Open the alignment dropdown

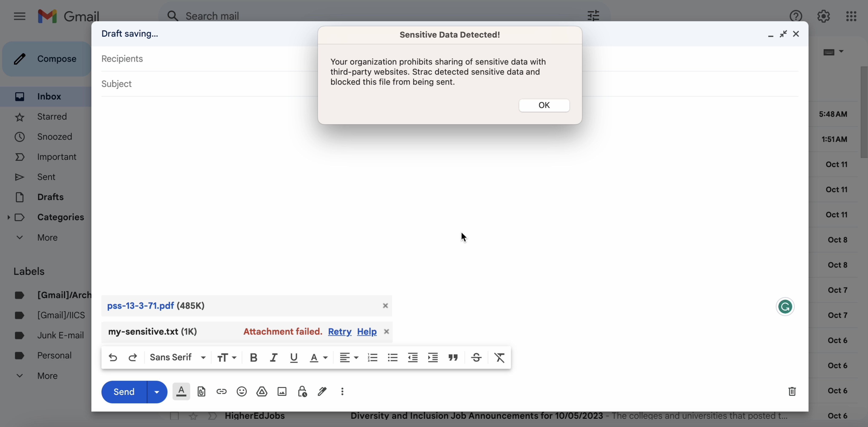click(x=349, y=357)
